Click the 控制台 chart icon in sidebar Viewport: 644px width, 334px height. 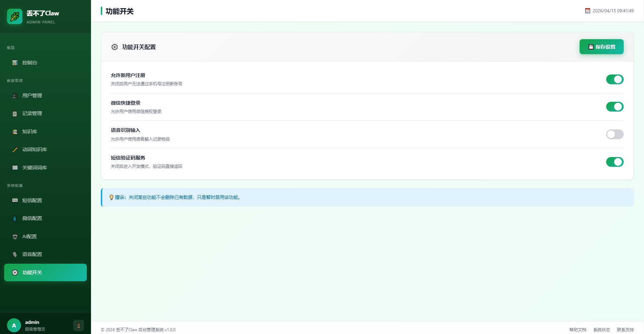pos(15,63)
